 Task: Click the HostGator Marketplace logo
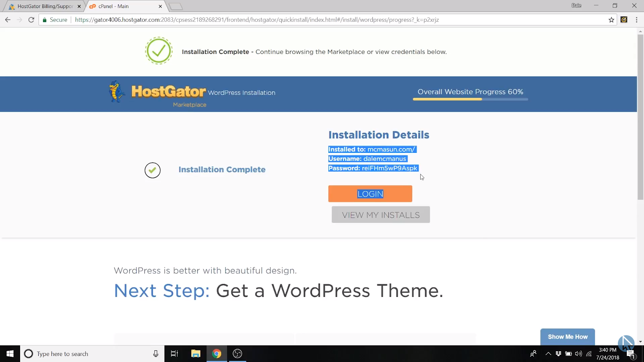157,94
